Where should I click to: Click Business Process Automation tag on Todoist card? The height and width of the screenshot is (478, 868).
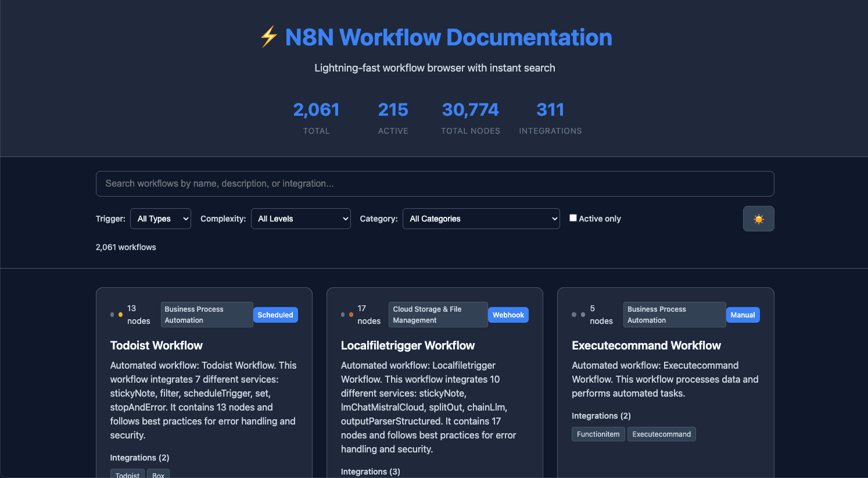tap(207, 315)
